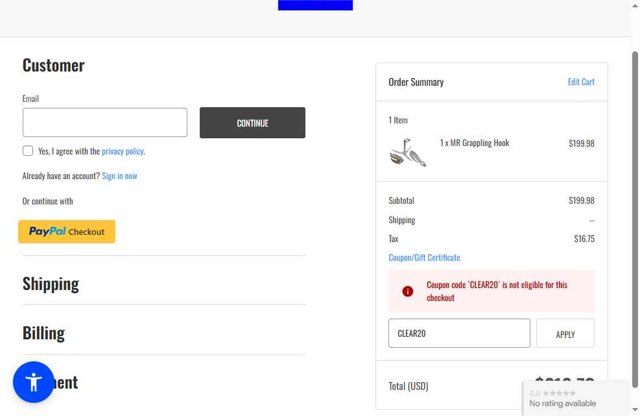Click the Billing section heading
Viewport: 640px width, 416px height.
click(44, 333)
